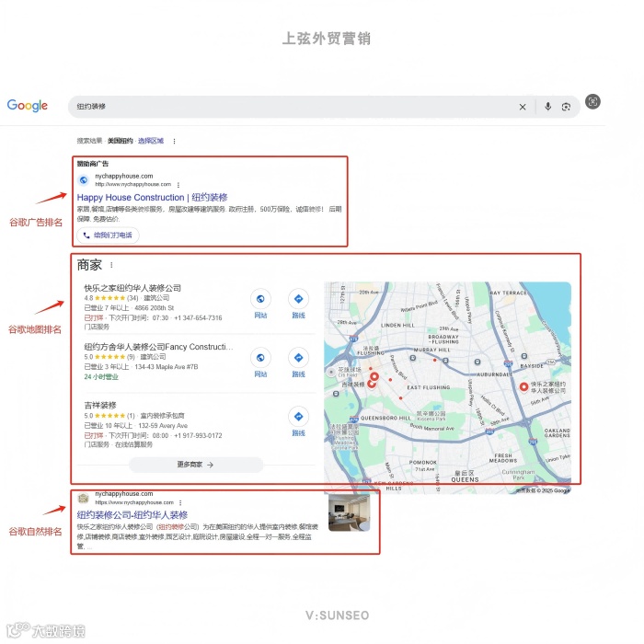Get directions icon for 吉祥装修
The width and height of the screenshot is (644, 644).
click(x=298, y=417)
